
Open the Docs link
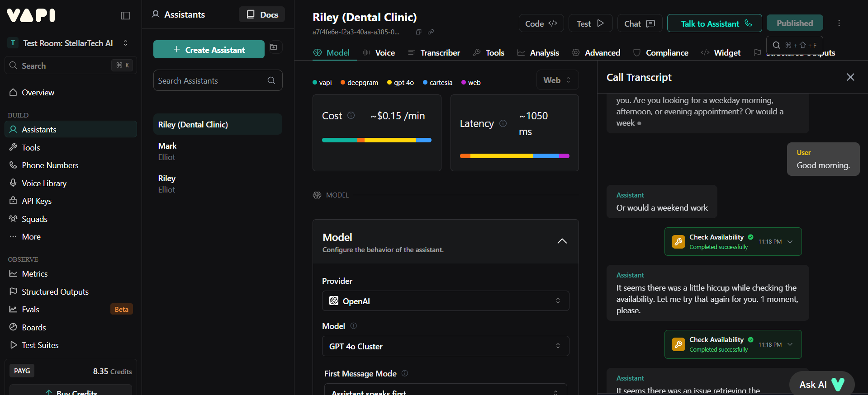[x=262, y=14]
